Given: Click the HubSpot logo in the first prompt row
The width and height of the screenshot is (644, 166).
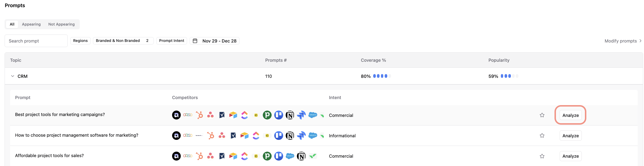Looking at the screenshot, I should [x=199, y=115].
